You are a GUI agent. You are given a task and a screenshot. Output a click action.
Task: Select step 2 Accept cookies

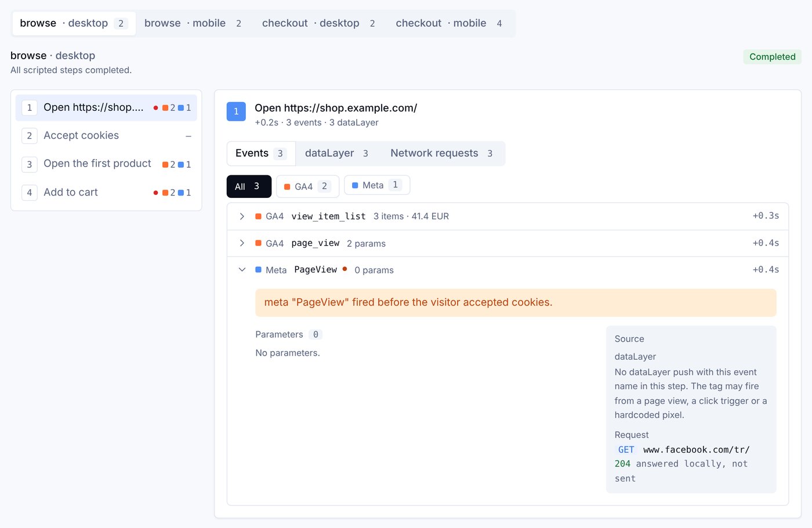pos(106,136)
